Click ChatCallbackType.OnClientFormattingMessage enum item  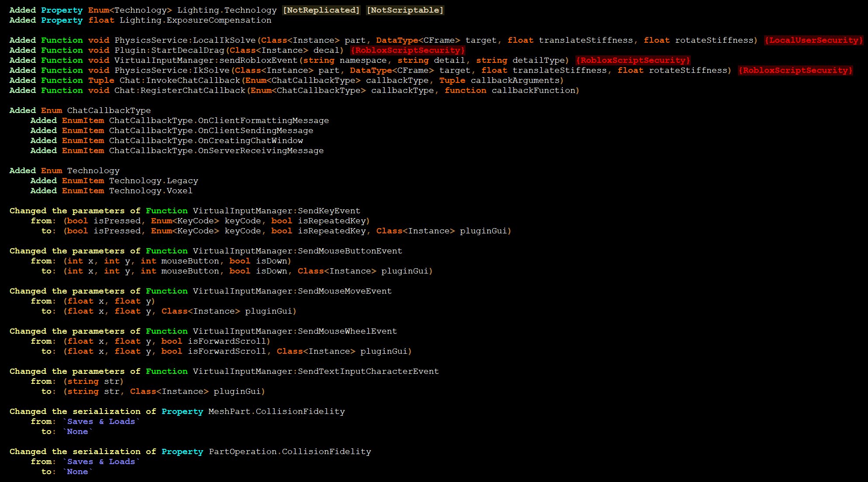[219, 120]
